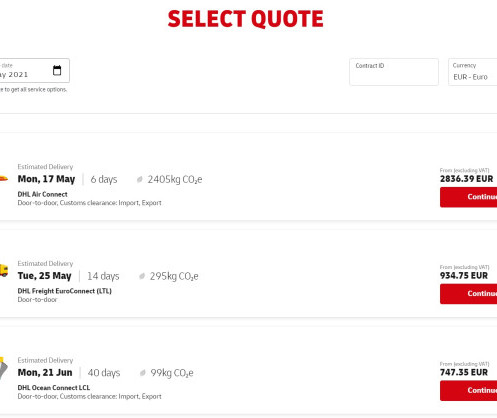The image size is (497, 418).
Task: Click the ship icon for DHL Ocean Connect
Action: (3, 368)
